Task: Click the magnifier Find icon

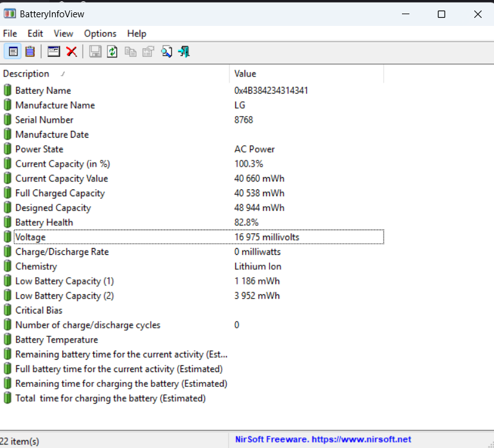Action: pos(166,51)
